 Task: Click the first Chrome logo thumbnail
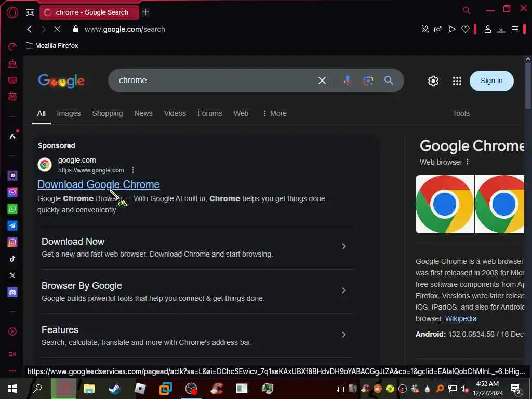pyautogui.click(x=445, y=204)
